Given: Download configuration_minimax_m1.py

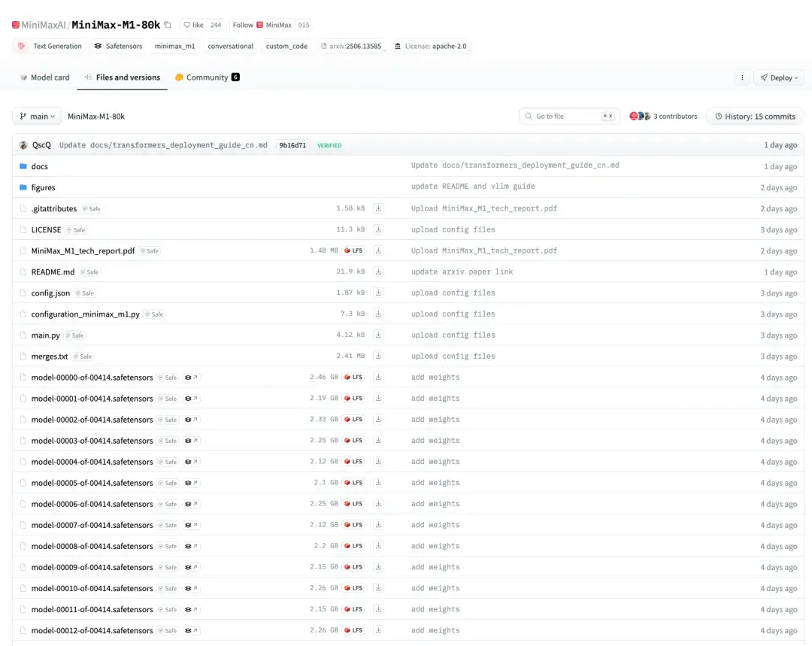Looking at the screenshot, I should [378, 314].
